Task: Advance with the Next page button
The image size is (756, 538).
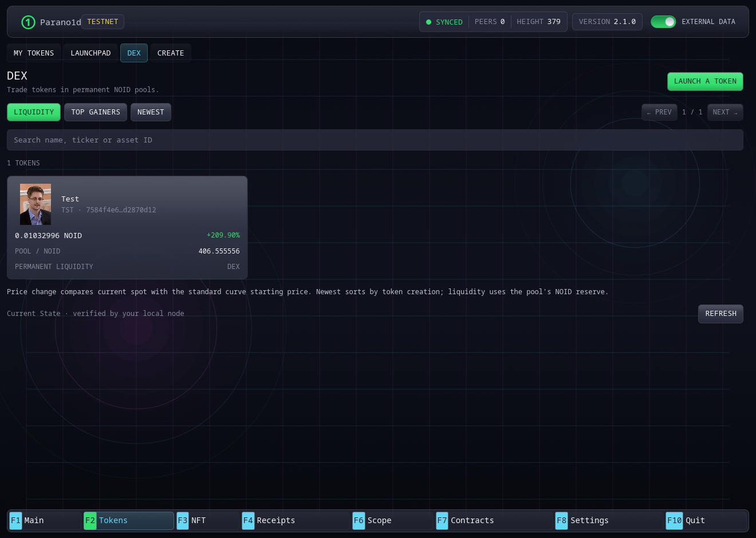Action: click(x=725, y=112)
